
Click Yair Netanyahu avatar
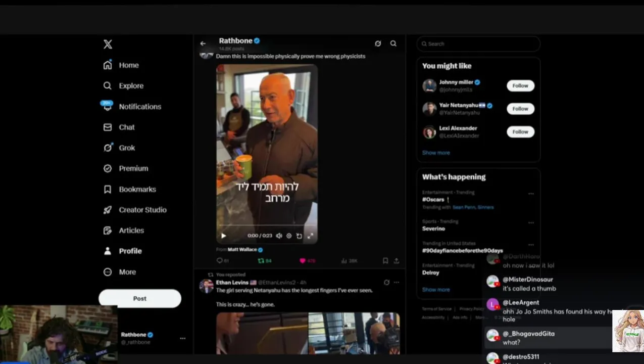[x=429, y=109]
